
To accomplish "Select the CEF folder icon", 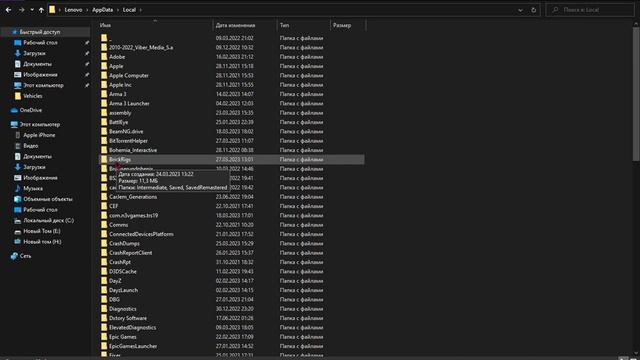I will point(104,206).
